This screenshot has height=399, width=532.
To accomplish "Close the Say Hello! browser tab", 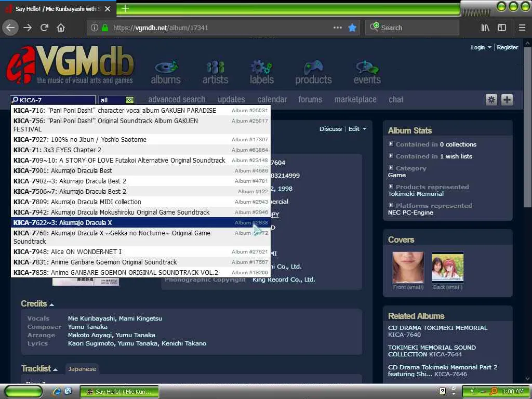I will coord(108,9).
